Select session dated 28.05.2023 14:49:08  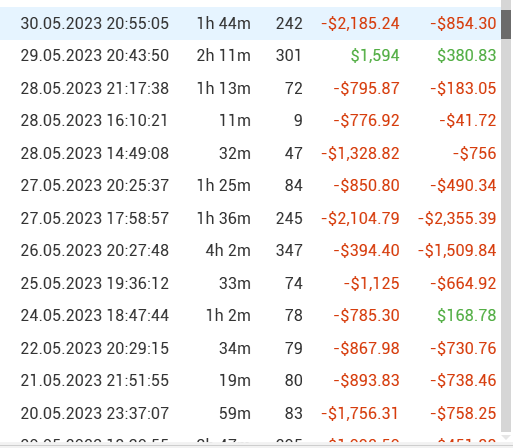coord(250,153)
